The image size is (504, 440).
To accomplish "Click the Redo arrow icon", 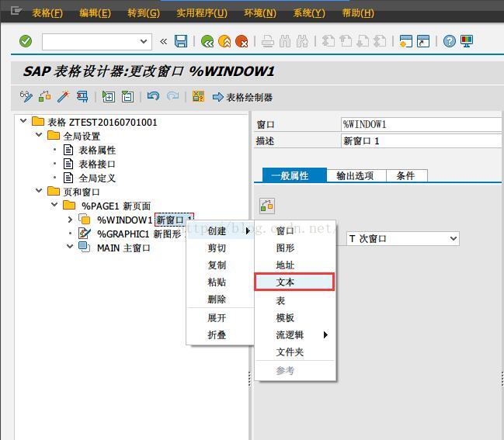I will tap(172, 96).
